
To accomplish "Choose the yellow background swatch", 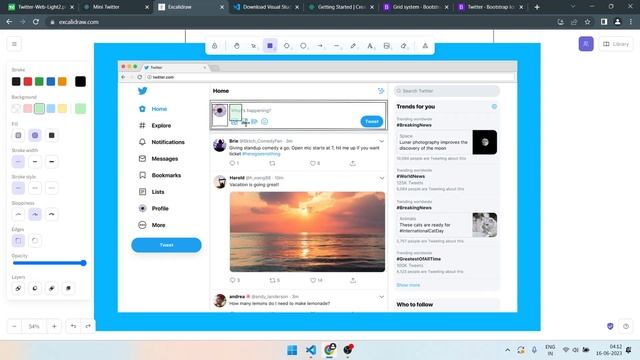I will (x=62, y=109).
